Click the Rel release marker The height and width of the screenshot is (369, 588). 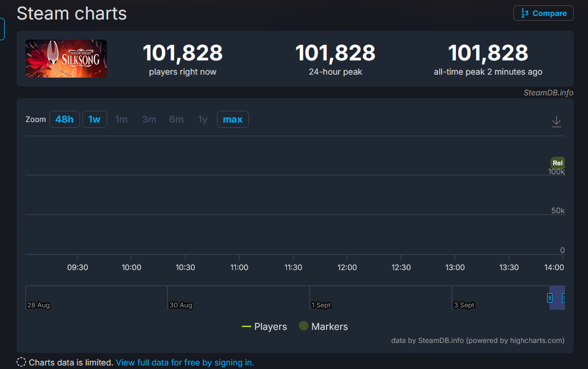(x=558, y=163)
